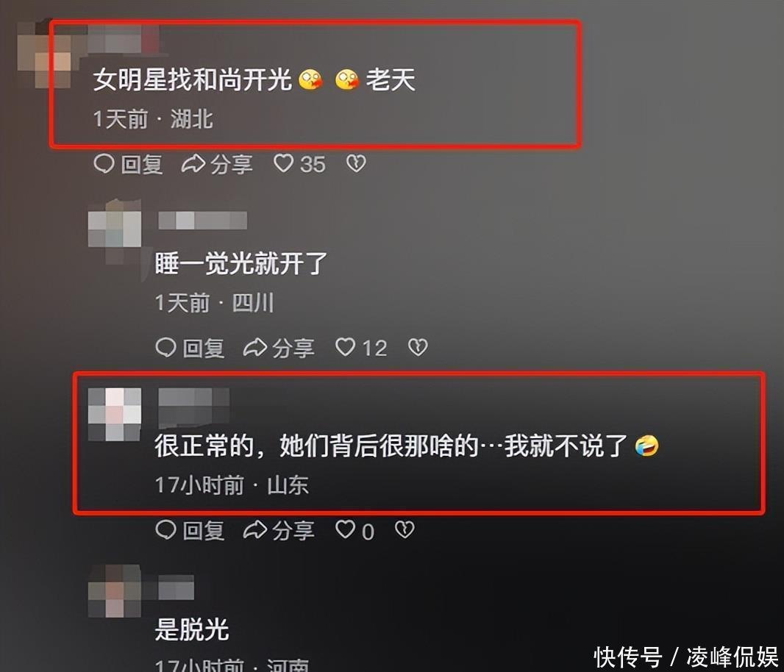
Task: Reply to the 睡一觉光就开了 comment
Action: tap(190, 348)
